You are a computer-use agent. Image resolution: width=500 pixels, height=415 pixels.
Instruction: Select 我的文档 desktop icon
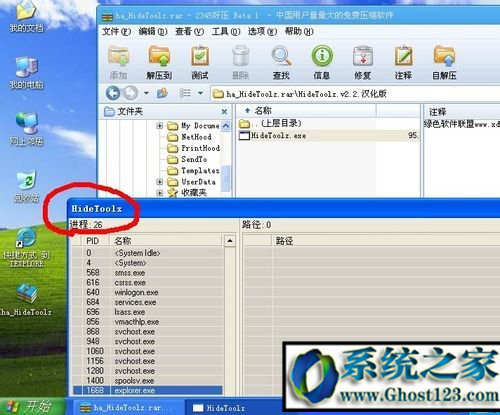tap(26, 17)
